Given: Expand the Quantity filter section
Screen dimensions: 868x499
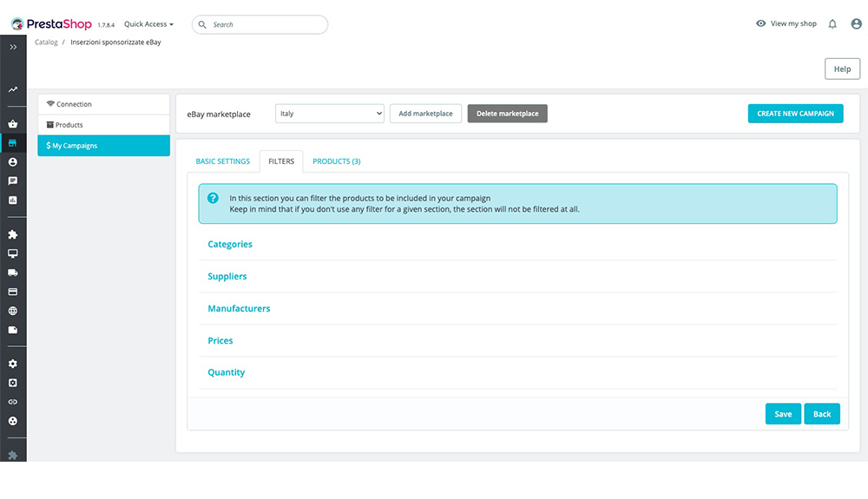Looking at the screenshot, I should (226, 372).
